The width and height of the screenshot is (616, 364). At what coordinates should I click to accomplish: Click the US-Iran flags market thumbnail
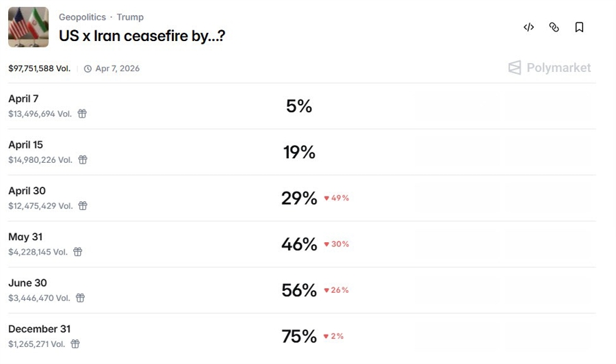coord(28,27)
